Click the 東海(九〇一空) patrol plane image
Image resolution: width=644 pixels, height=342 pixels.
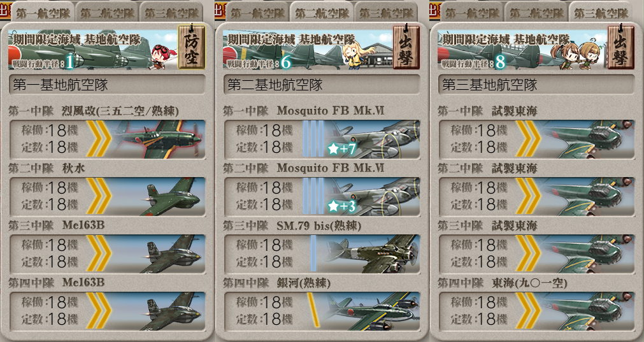(587, 311)
